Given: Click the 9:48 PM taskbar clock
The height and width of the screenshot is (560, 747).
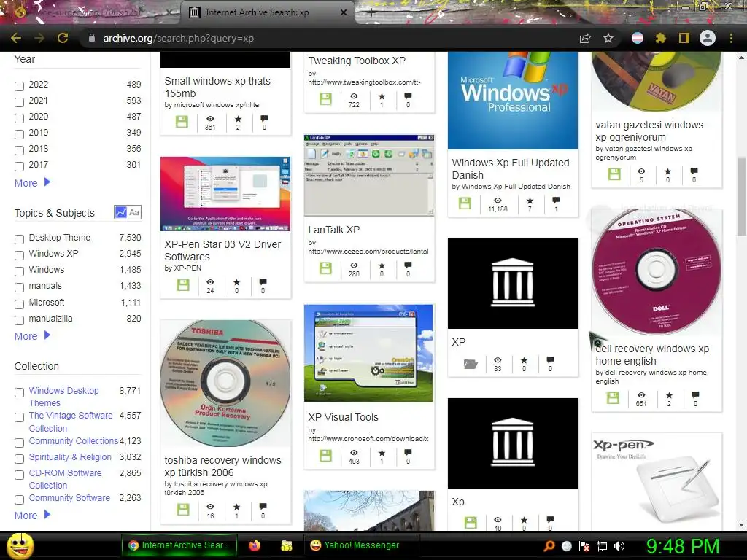Looking at the screenshot, I should (683, 546).
